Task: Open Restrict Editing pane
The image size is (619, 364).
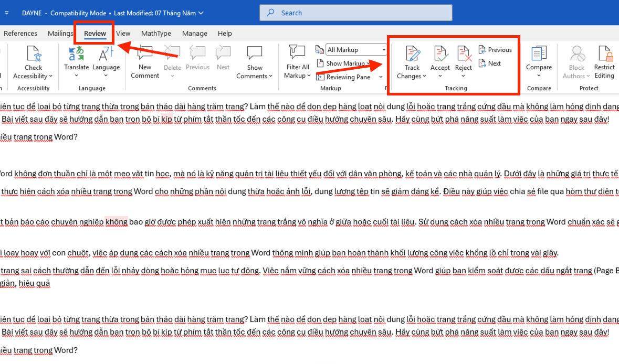Action: pyautogui.click(x=604, y=62)
